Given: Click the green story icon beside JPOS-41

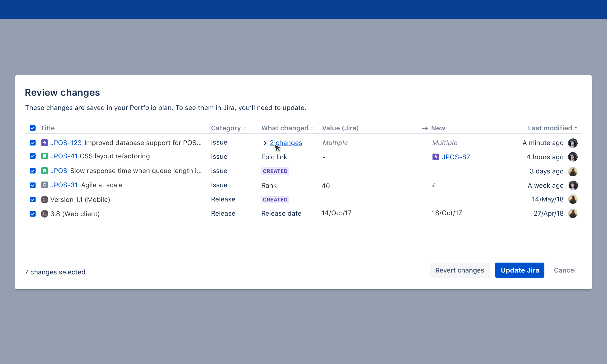Looking at the screenshot, I should pyautogui.click(x=44, y=156).
